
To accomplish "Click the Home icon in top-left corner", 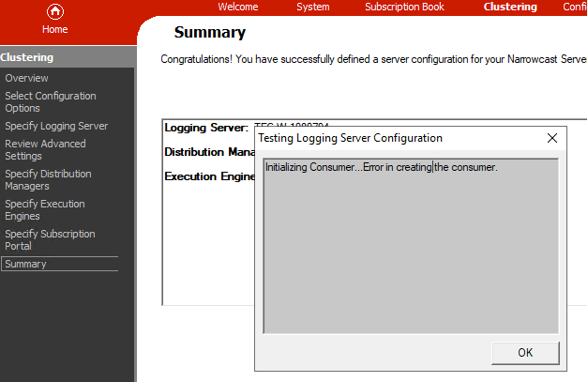I will click(55, 12).
